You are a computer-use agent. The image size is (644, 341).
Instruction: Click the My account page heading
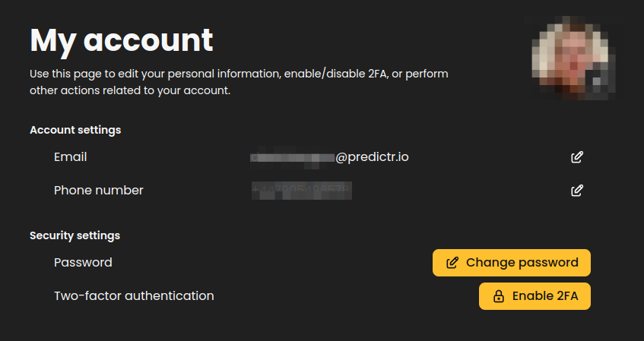121,40
